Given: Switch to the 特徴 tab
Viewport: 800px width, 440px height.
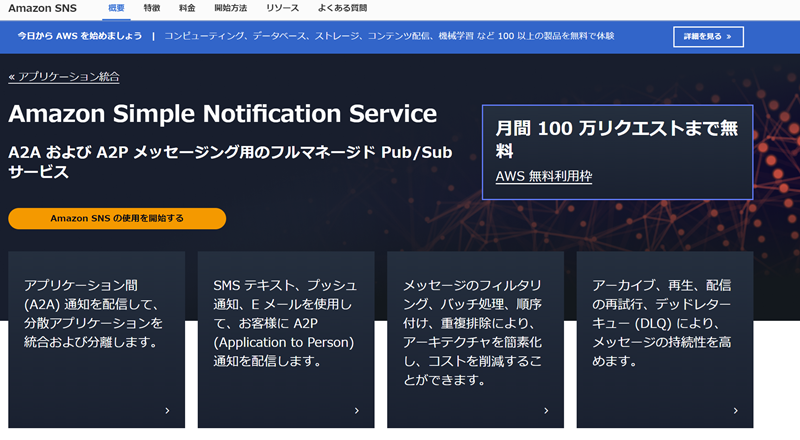Looking at the screenshot, I should click(152, 8).
